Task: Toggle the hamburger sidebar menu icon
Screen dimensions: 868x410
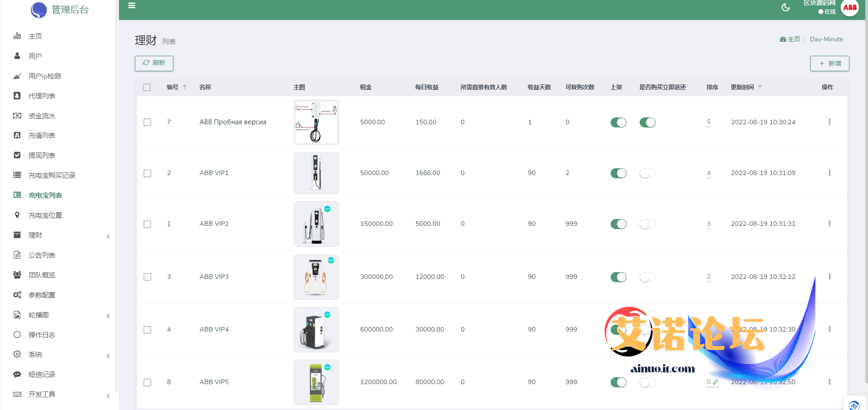Action: coord(132,5)
